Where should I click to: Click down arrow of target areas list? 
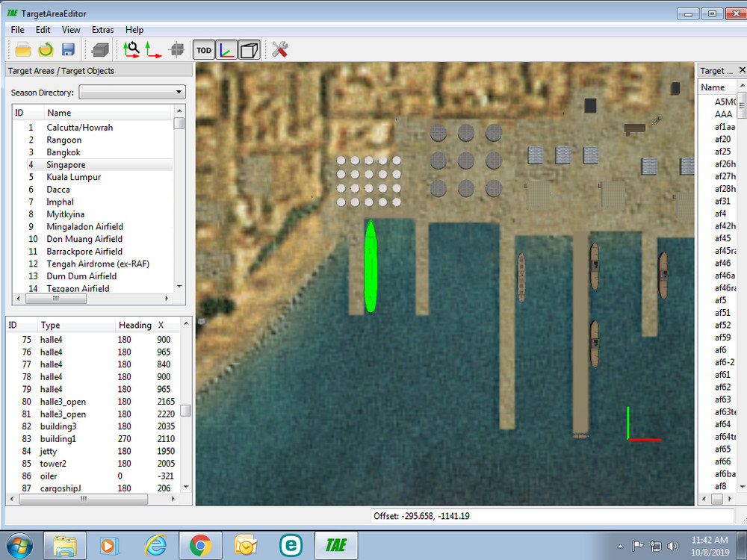[x=179, y=286]
